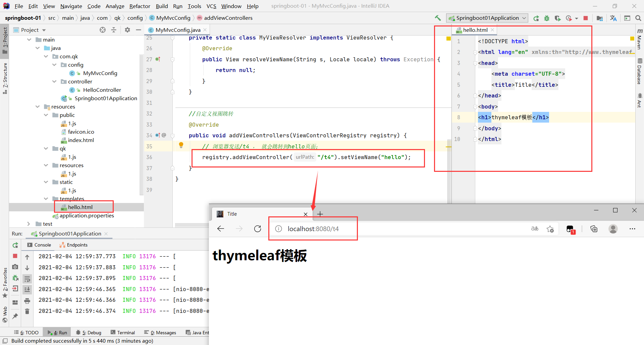The image size is (644, 345).
Task: Click Run with Coverage icon
Action: 557,18
